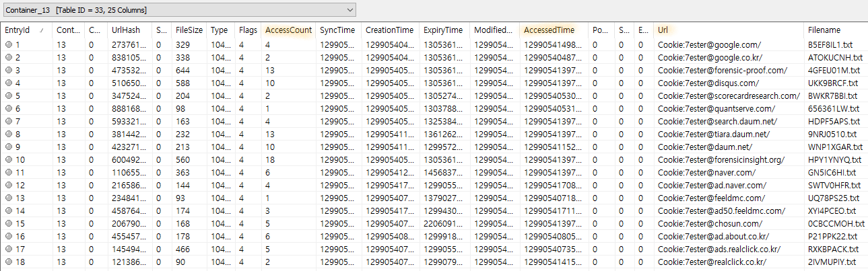Select the row icon for entry 12
Image resolution: width=868 pixels, height=271 pixels.
click(x=8, y=185)
